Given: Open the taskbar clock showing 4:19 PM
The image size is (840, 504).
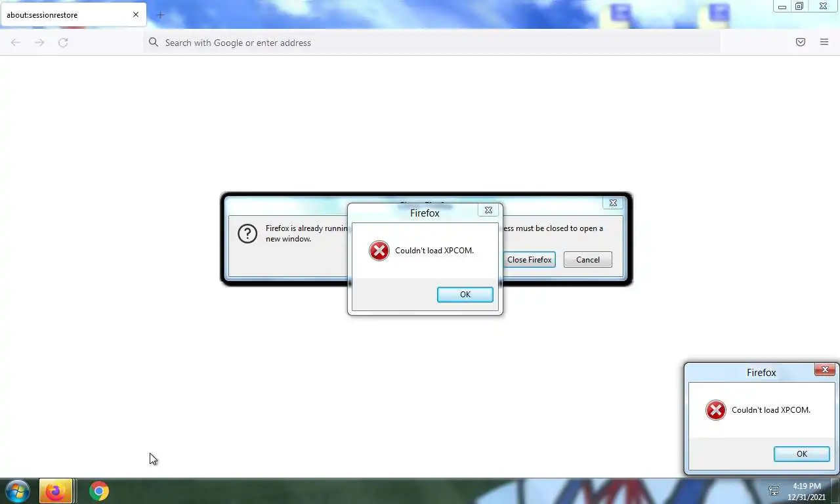Looking at the screenshot, I should pos(807,492).
